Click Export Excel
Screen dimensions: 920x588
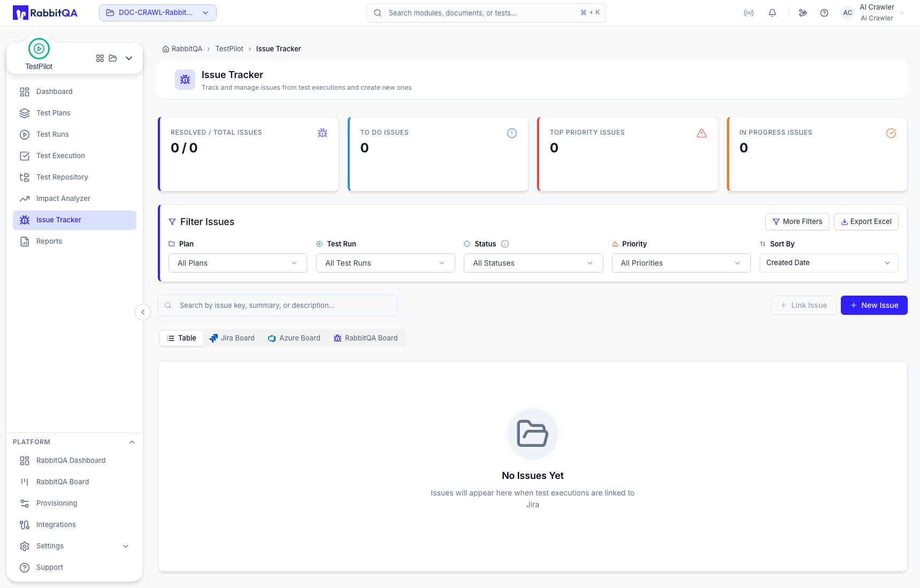(x=866, y=222)
